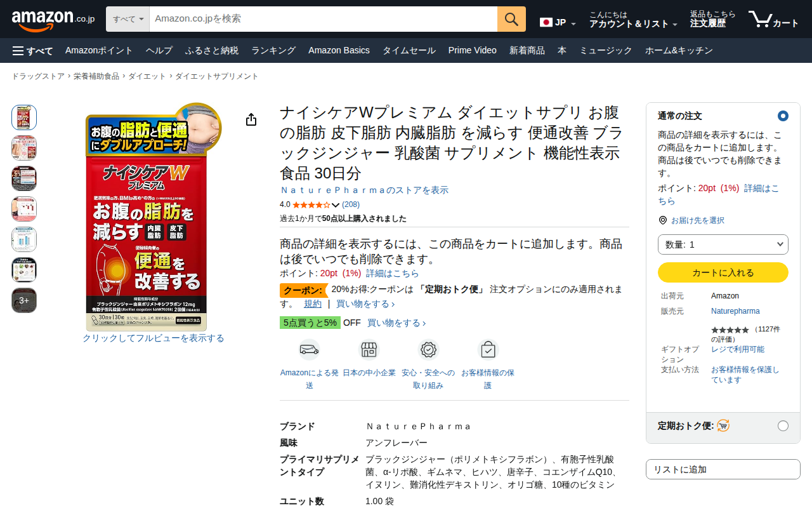Click the 定期おトク便 refresh cart icon
This screenshot has height=508, width=812.
coord(723,425)
